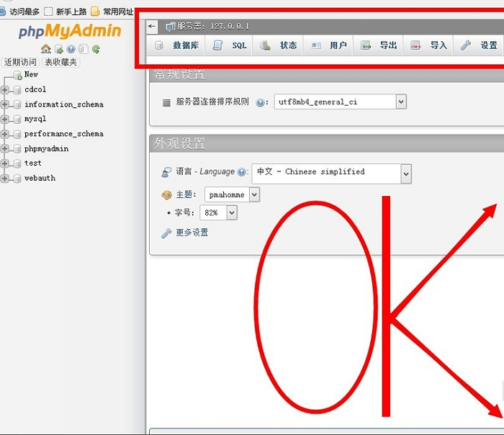504x435 pixels.
Task: Open the 导入 import tab
Action: (428, 45)
